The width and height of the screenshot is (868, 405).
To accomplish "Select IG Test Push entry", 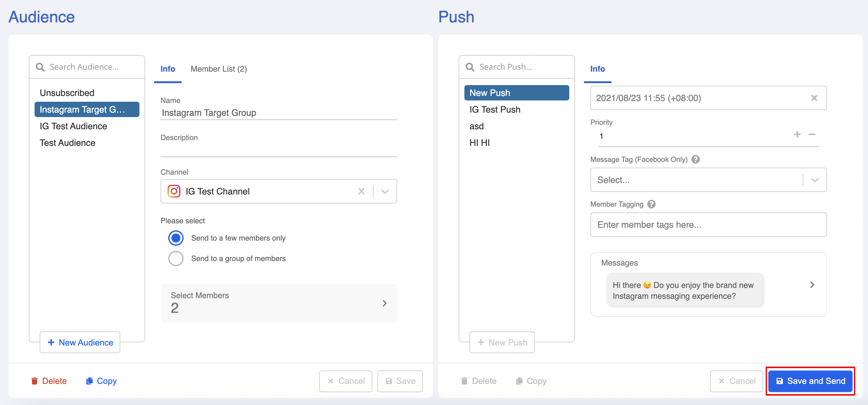I will pyautogui.click(x=517, y=109).
